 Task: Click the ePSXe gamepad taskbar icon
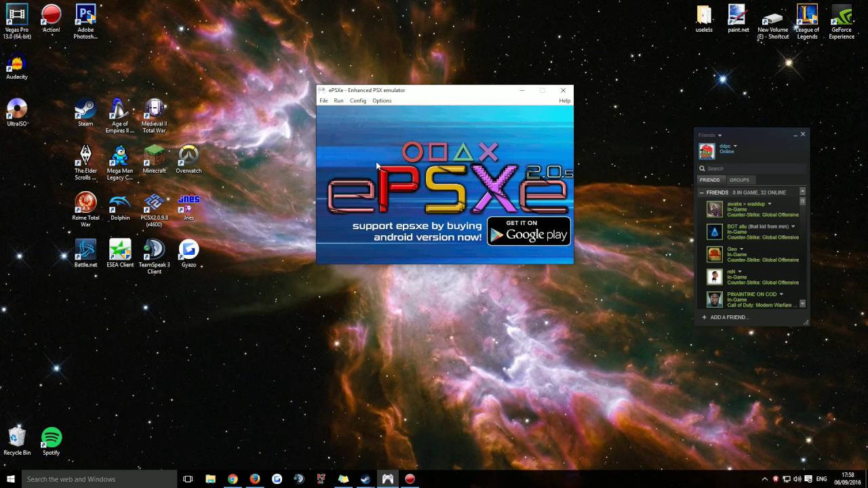tap(388, 479)
